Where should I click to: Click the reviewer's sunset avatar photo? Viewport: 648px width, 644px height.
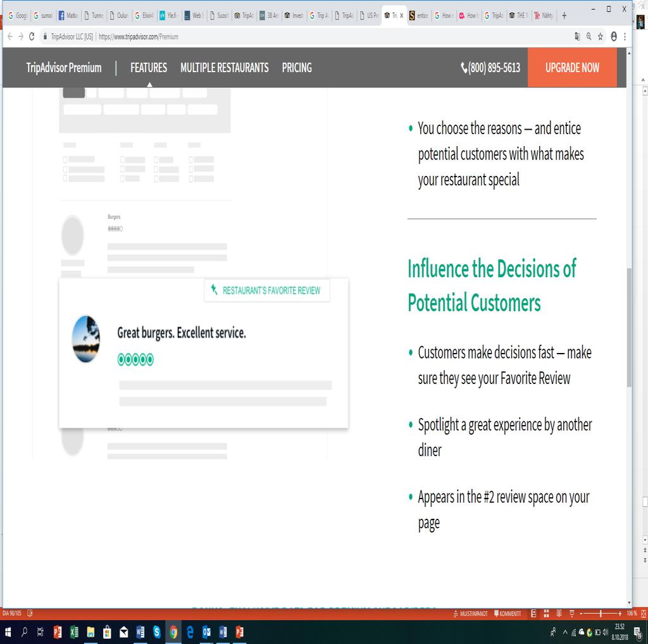pos(86,339)
